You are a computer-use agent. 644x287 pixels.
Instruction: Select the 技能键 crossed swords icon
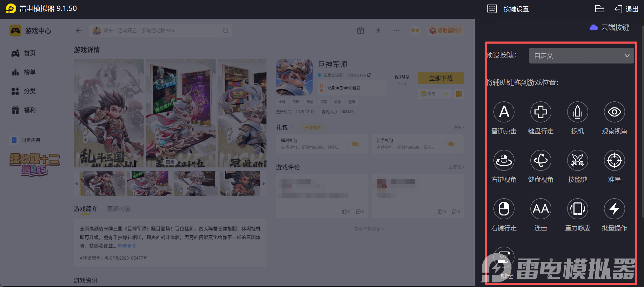pyautogui.click(x=577, y=160)
